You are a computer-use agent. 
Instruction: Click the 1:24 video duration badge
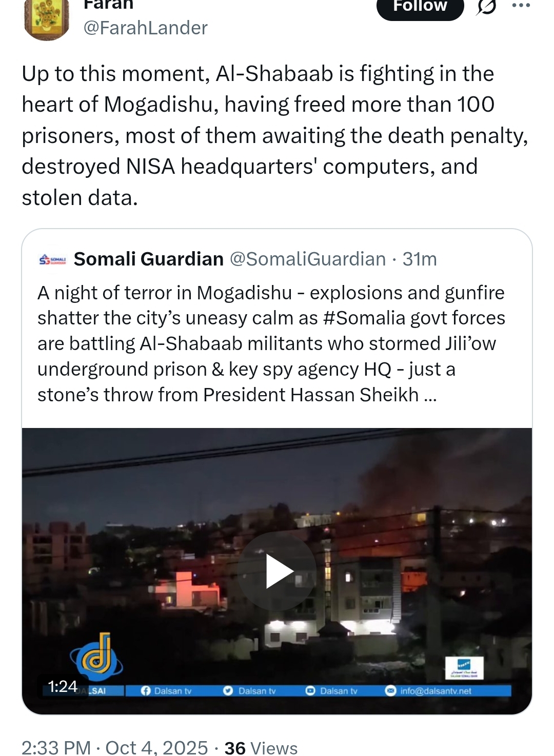click(x=63, y=686)
